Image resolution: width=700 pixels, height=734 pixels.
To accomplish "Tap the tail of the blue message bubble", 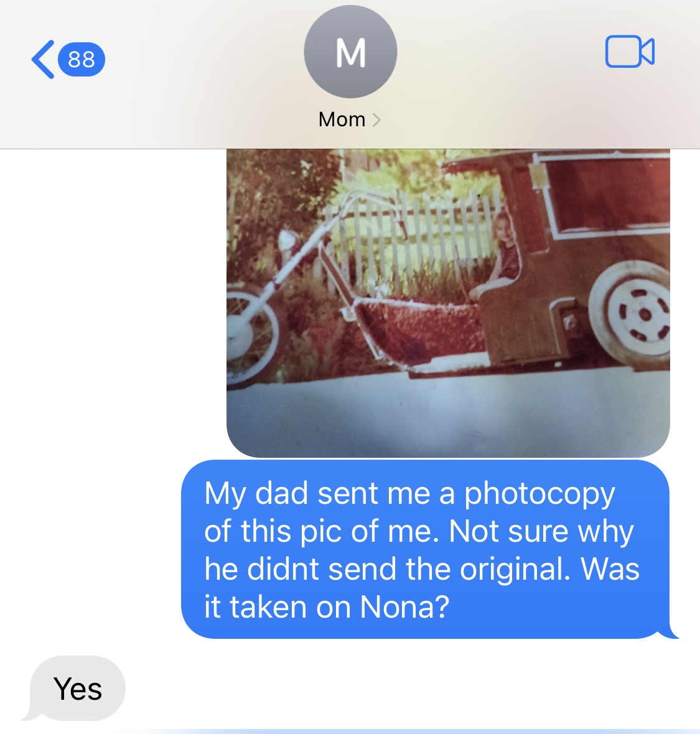I will click(x=671, y=633).
